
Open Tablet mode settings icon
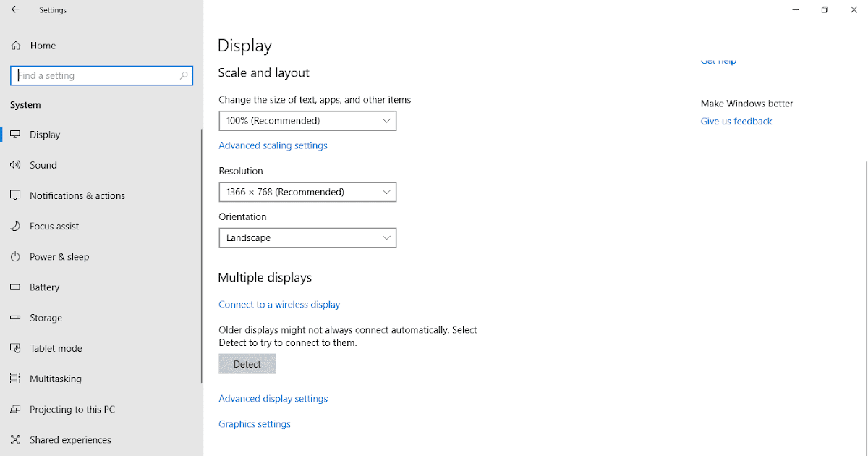coord(16,347)
